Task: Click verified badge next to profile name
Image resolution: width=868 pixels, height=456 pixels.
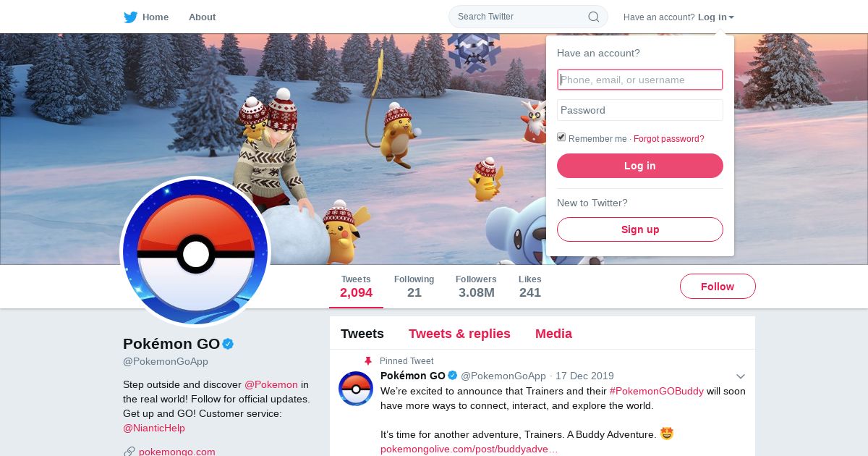Action: [x=228, y=344]
